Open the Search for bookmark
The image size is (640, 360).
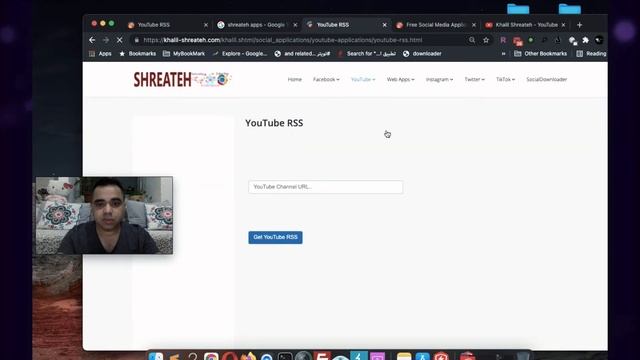[x=367, y=53]
